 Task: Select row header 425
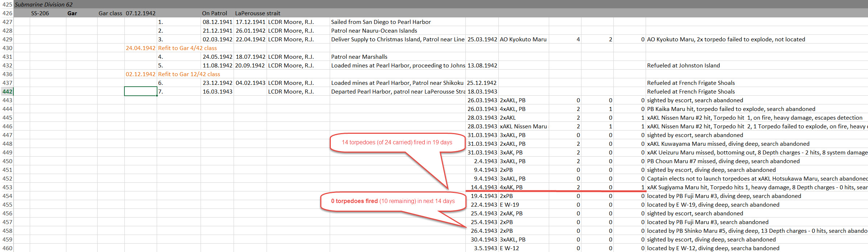click(x=7, y=4)
